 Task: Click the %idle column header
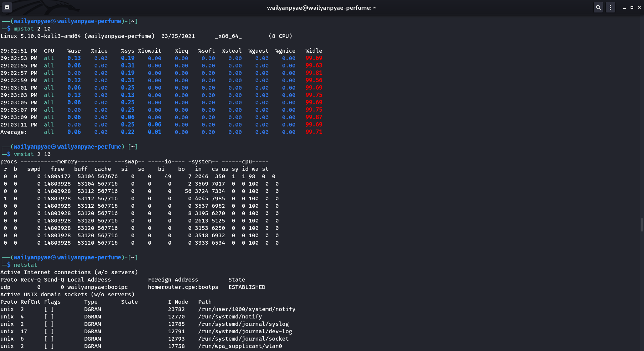tap(314, 51)
